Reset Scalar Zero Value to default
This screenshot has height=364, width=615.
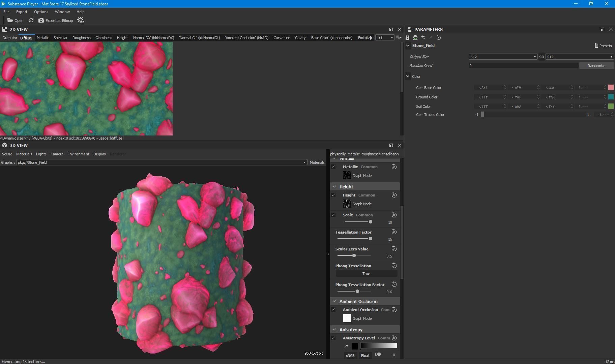point(394,249)
